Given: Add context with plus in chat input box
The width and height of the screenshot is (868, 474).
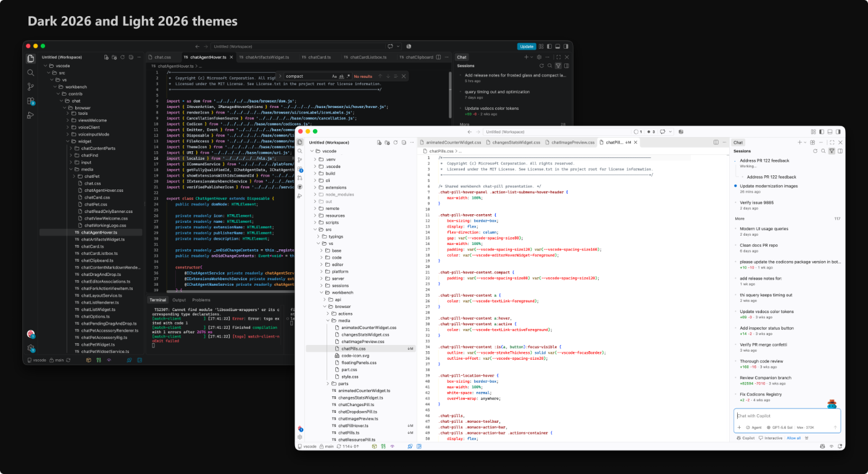Looking at the screenshot, I should click(739, 427).
